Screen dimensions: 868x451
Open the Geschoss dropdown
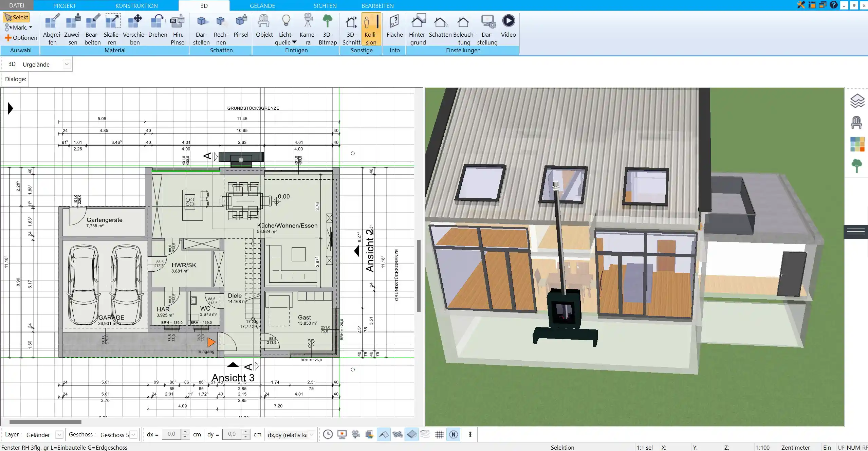(x=133, y=435)
